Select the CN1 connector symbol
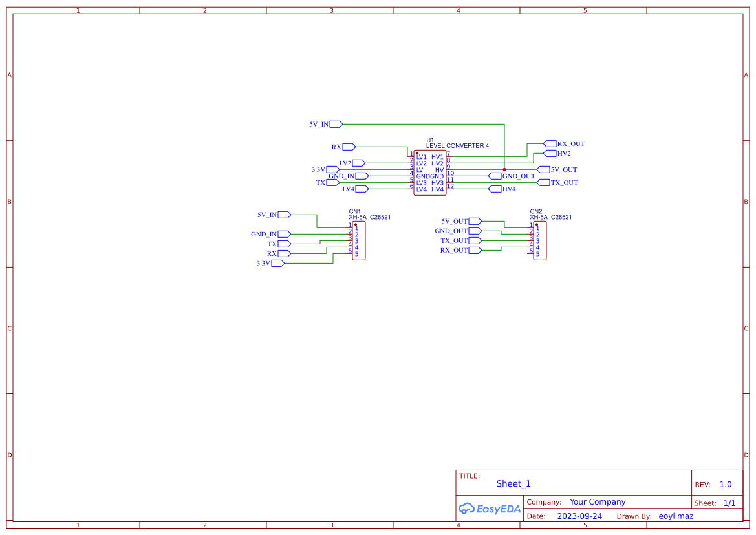This screenshot has height=535, width=756. click(359, 241)
